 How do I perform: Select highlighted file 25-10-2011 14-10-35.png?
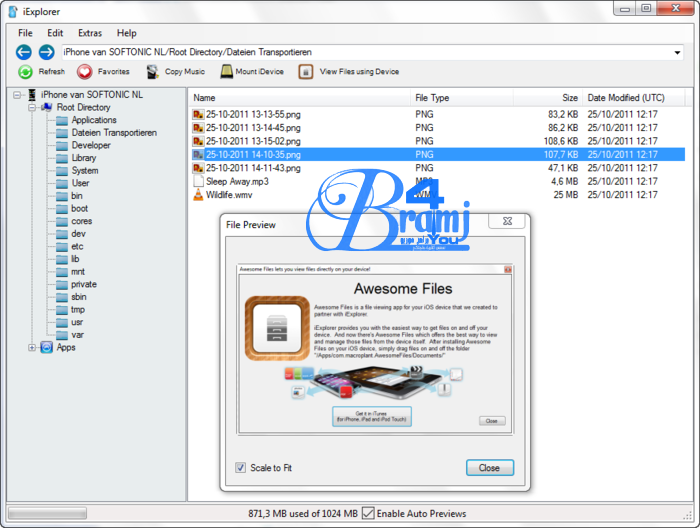coord(438,154)
